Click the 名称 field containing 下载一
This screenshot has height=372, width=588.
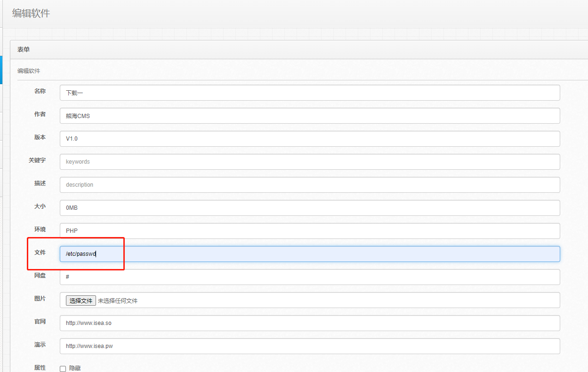coord(310,93)
